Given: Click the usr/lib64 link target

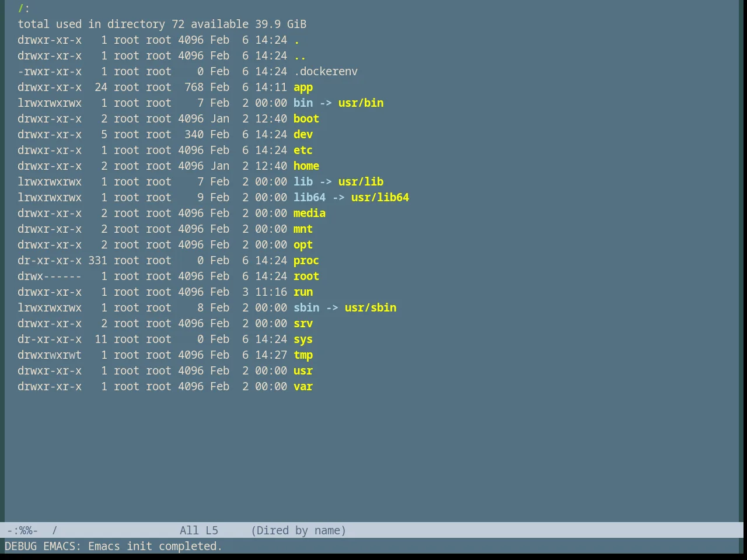Looking at the screenshot, I should [x=380, y=198].
